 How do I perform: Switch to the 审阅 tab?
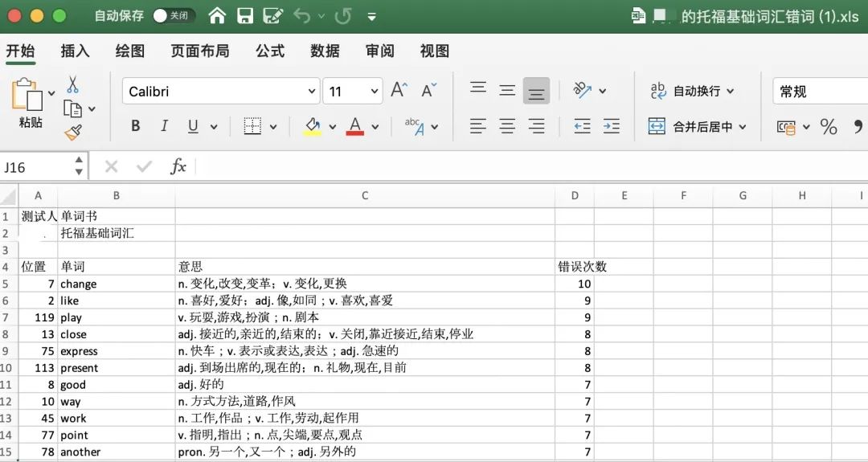[x=379, y=51]
